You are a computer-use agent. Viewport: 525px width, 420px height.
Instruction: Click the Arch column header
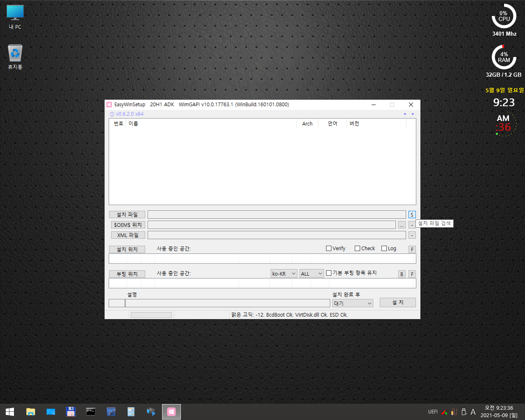pyautogui.click(x=307, y=123)
